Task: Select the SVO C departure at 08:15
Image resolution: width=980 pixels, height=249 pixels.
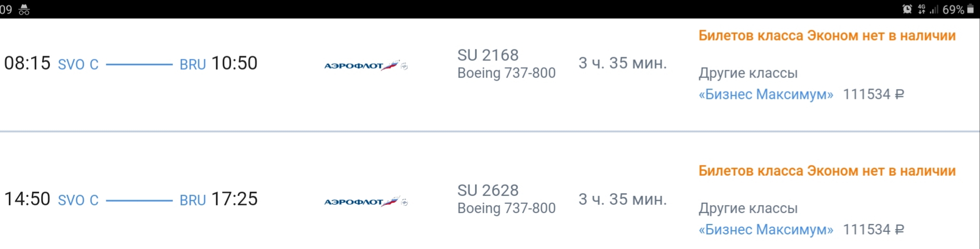Action: pos(78,64)
